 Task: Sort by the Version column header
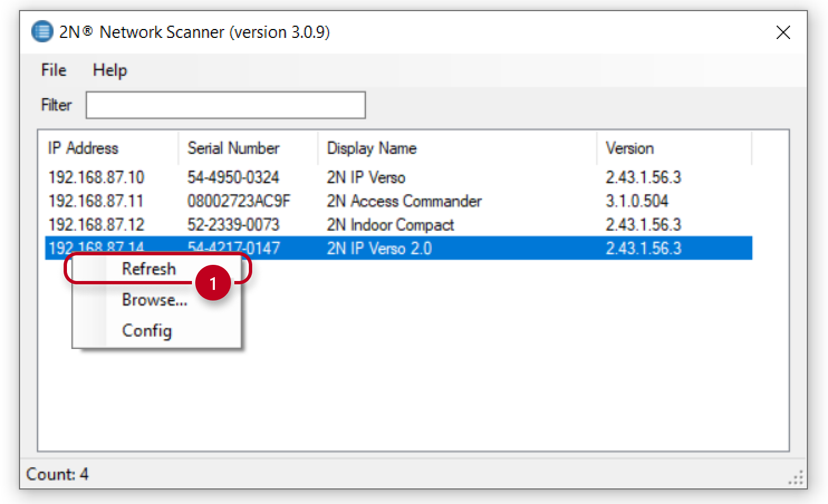674,148
